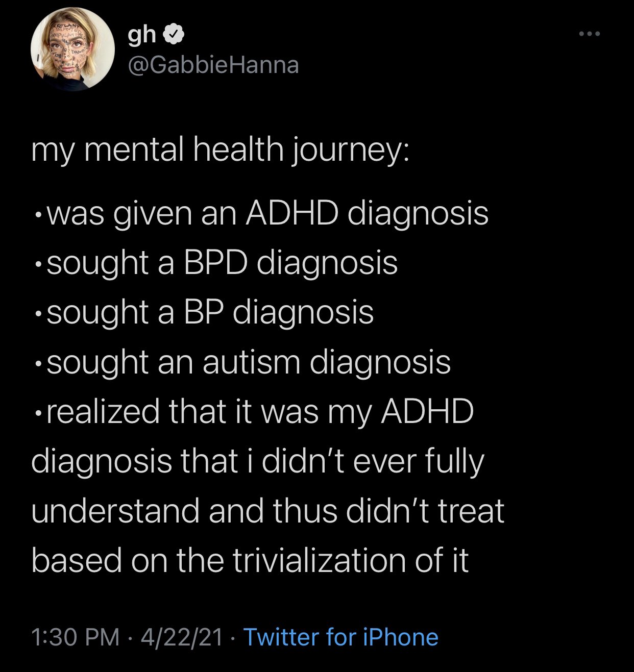This screenshot has width=634, height=672.
Task: Click the line 'based on the trivialization of it'
Action: tap(250, 560)
